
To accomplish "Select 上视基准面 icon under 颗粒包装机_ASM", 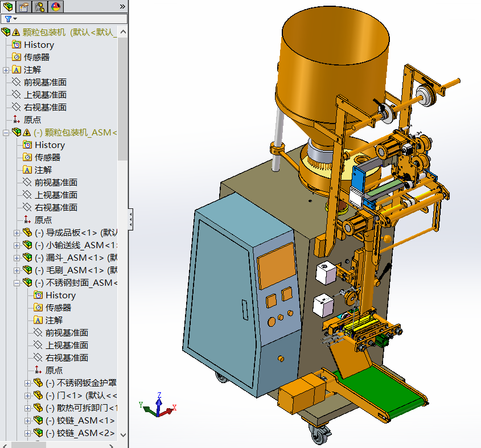I will coord(27,195).
